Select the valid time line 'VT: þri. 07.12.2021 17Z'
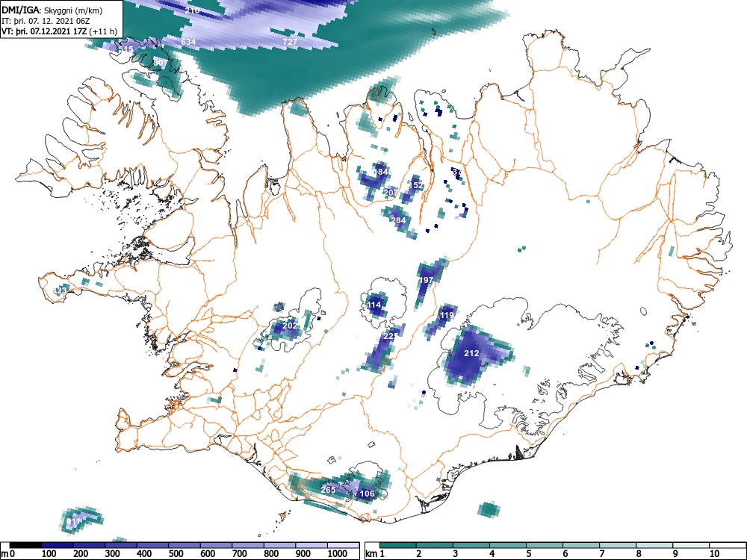Image resolution: width=747 pixels, height=560 pixels. 44,32
